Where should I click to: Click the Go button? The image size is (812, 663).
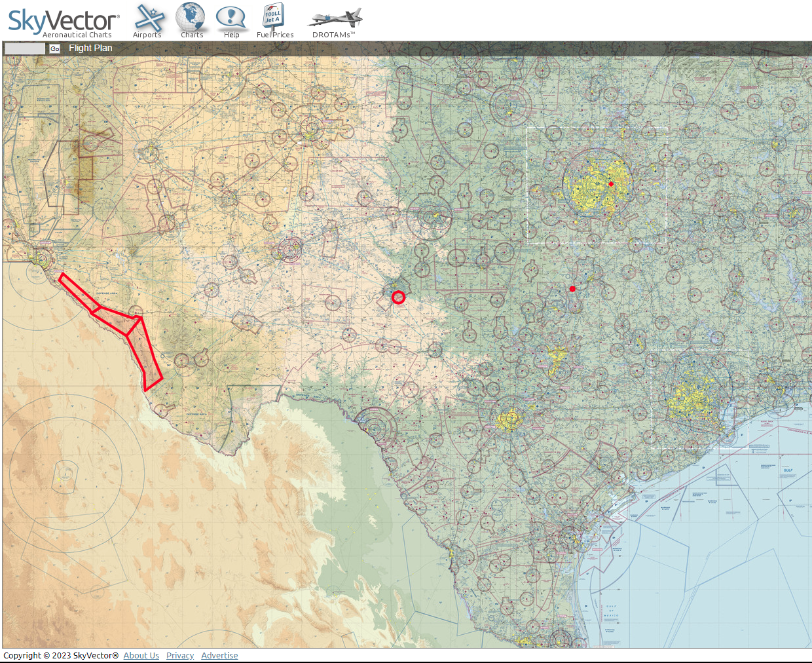pyautogui.click(x=55, y=49)
